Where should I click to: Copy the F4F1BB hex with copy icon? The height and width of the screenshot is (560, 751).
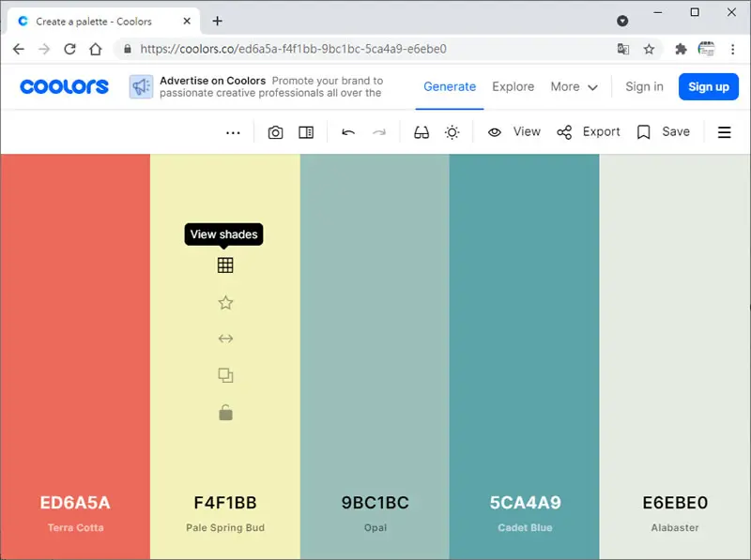[x=225, y=375]
